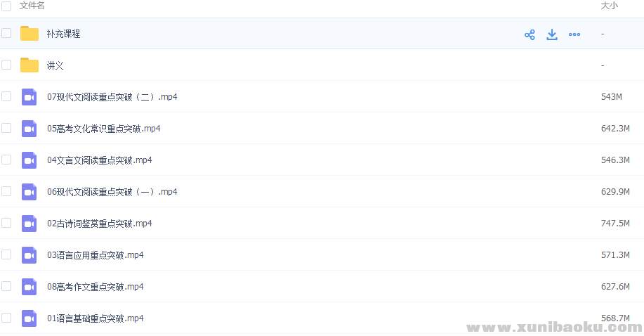Tick checkbox beside 08高考作文重点突破.mp4
Image resolution: width=644 pixels, height=336 pixels.
tap(6, 286)
